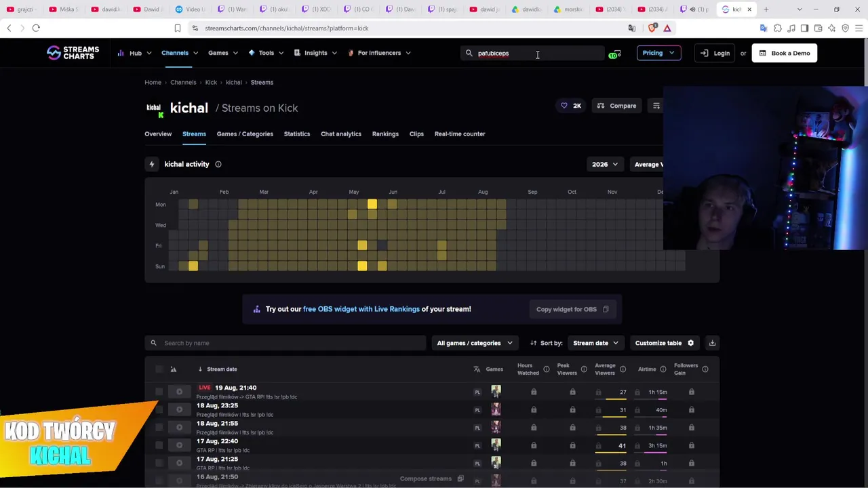Follow the free OBS widget with Live Rankings link
868x488 pixels.
tap(361, 309)
